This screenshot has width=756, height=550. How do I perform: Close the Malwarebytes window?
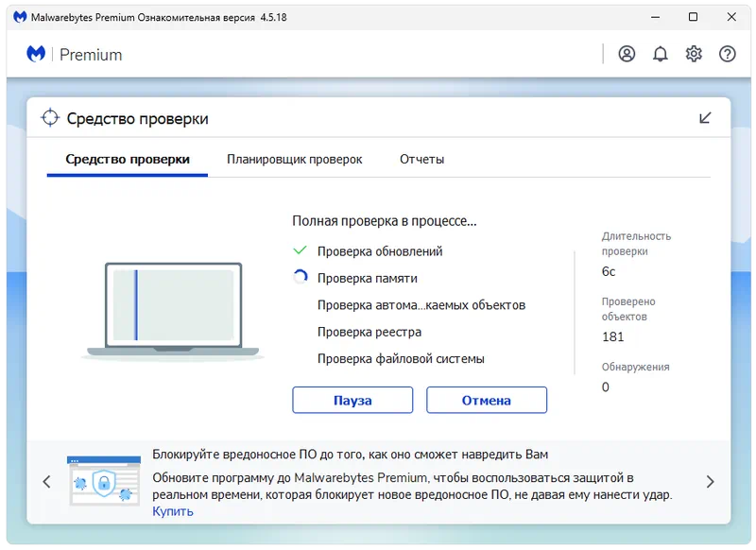point(731,17)
